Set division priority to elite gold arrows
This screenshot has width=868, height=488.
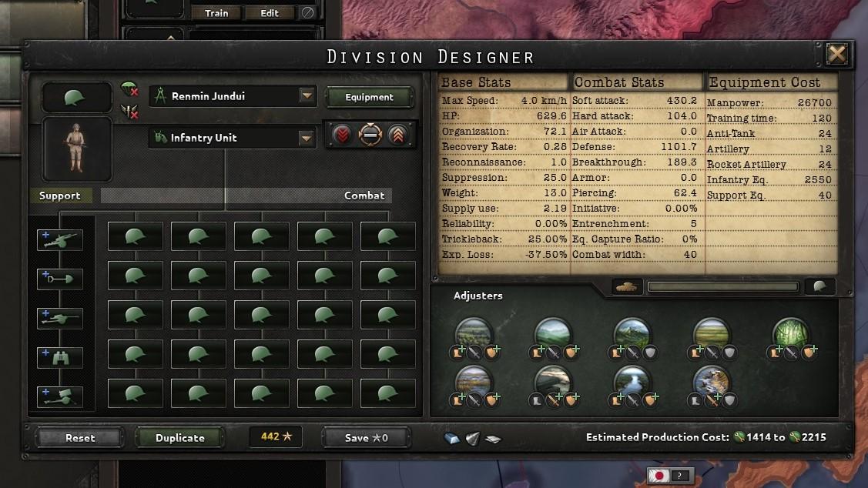[398, 135]
